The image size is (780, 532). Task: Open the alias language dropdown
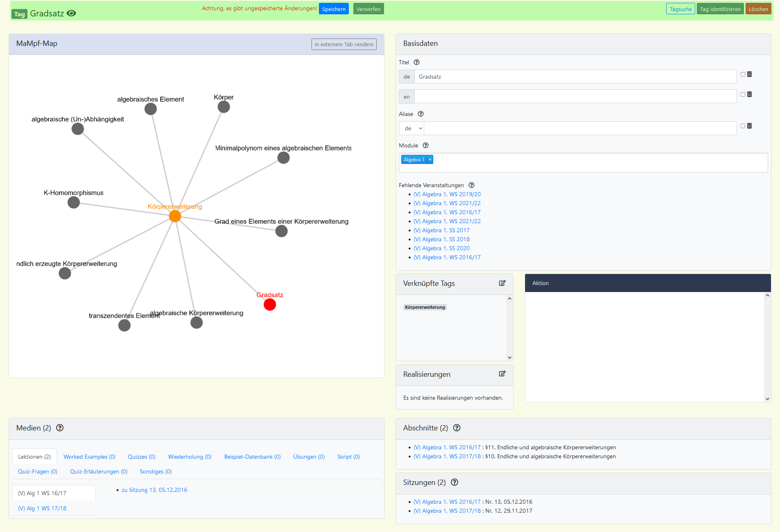click(412, 128)
